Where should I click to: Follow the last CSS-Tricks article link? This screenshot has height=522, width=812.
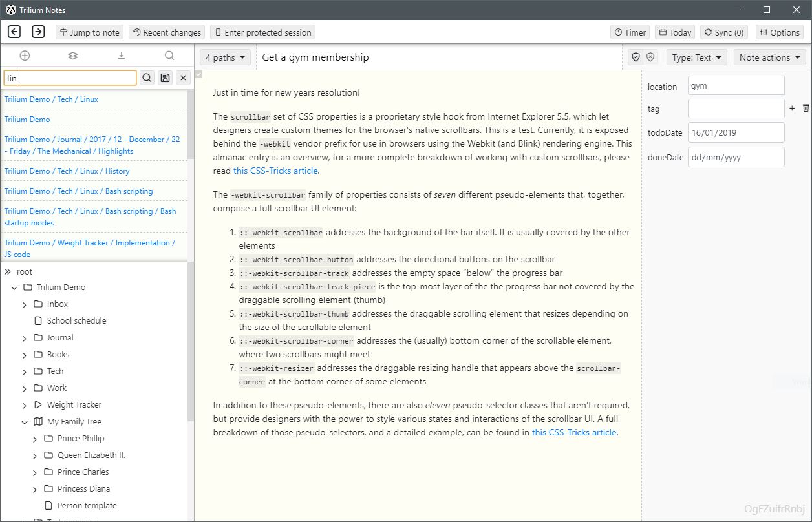tap(574, 433)
